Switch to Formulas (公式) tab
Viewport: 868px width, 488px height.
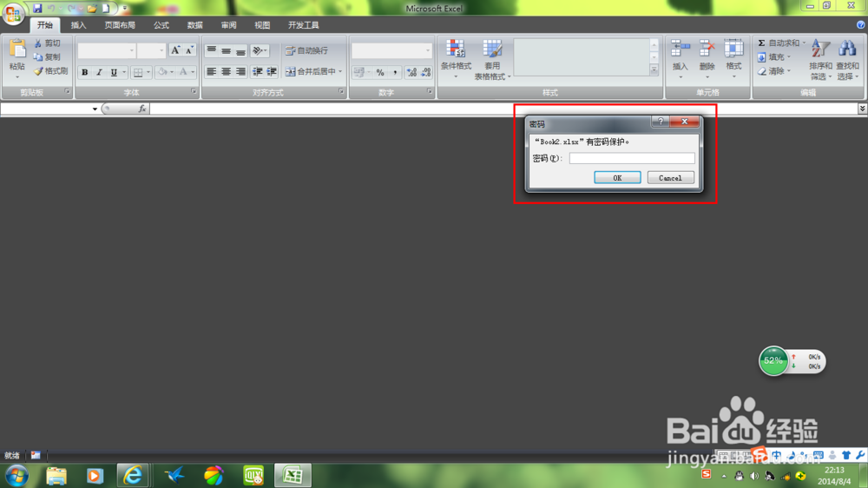tap(161, 25)
